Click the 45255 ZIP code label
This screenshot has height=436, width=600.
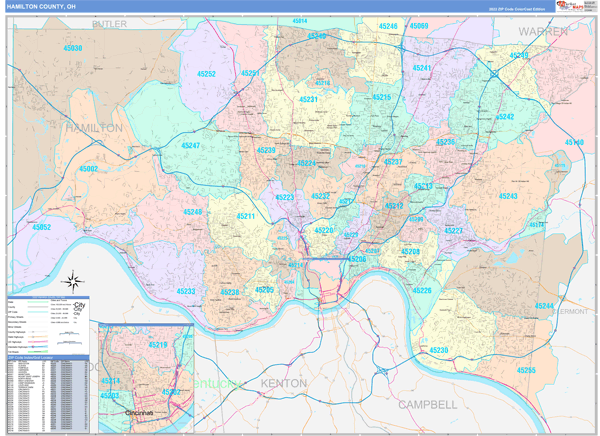point(526,370)
